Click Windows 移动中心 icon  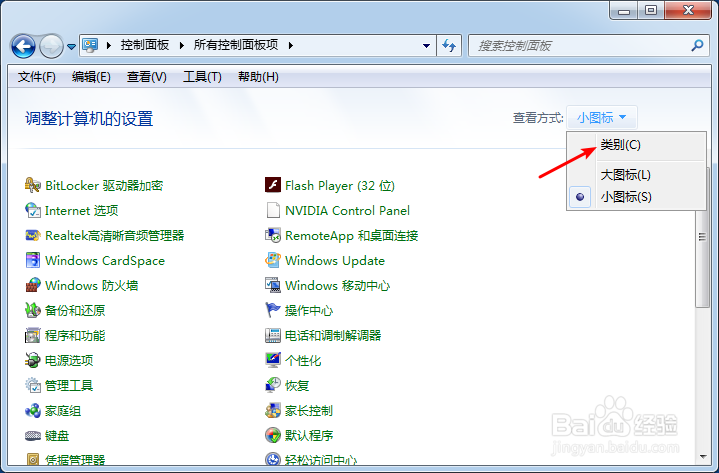tap(273, 285)
